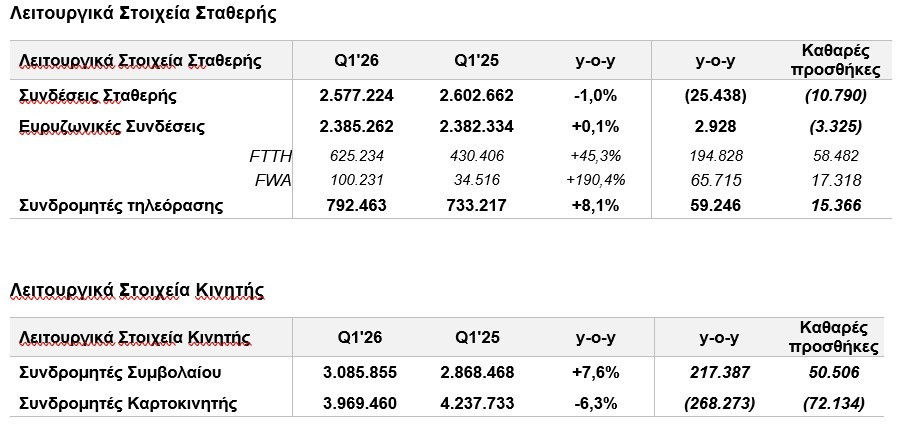
Task: Select the FTTH row label
Action: [x=271, y=156]
